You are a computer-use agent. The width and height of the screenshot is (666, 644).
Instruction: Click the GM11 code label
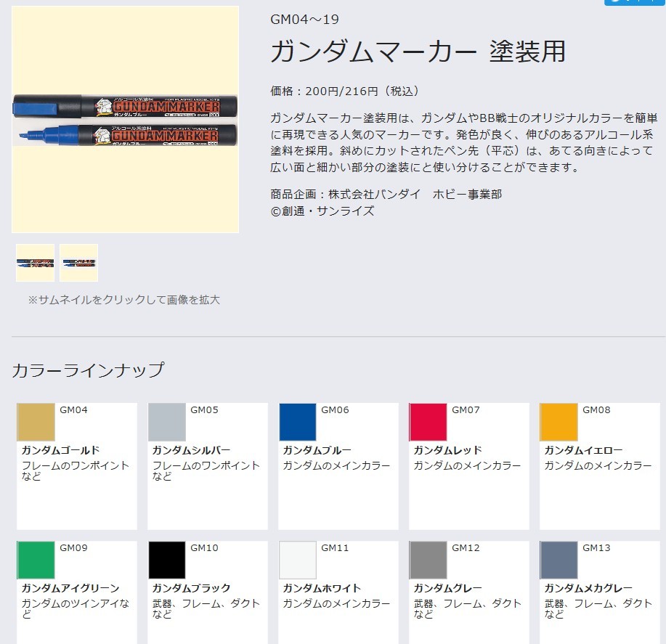(335, 548)
